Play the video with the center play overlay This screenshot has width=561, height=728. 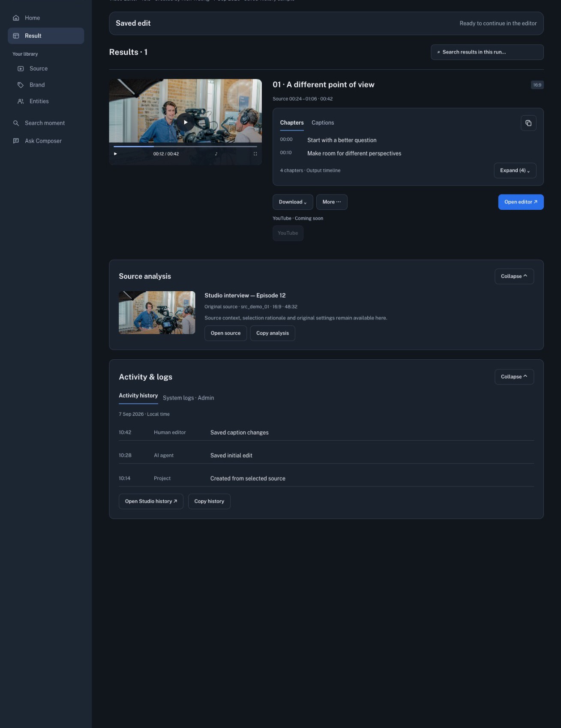point(185,122)
